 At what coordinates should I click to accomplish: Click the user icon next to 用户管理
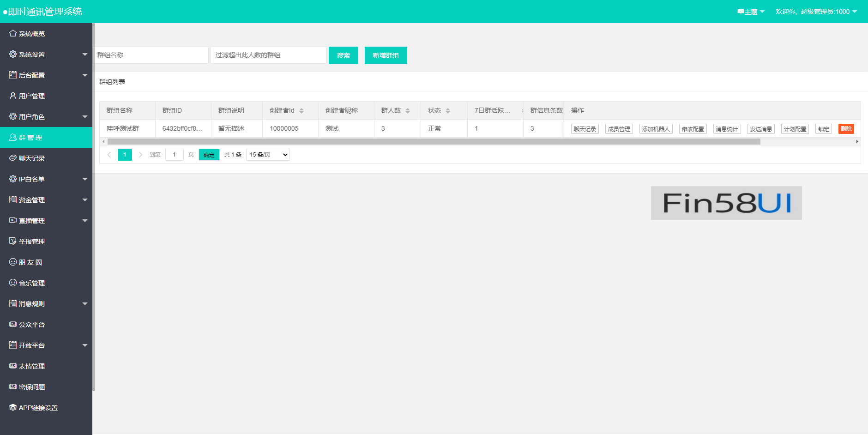click(x=13, y=96)
